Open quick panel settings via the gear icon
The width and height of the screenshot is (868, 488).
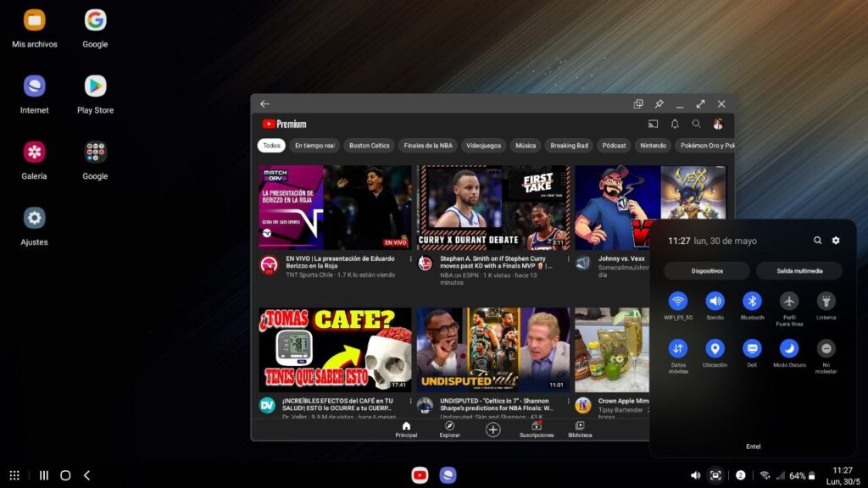click(x=836, y=241)
